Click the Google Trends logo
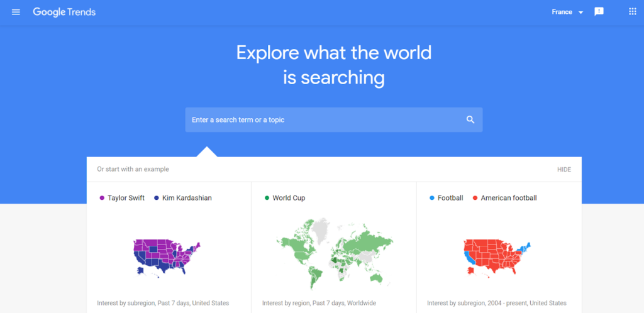The image size is (644, 313). 64,12
